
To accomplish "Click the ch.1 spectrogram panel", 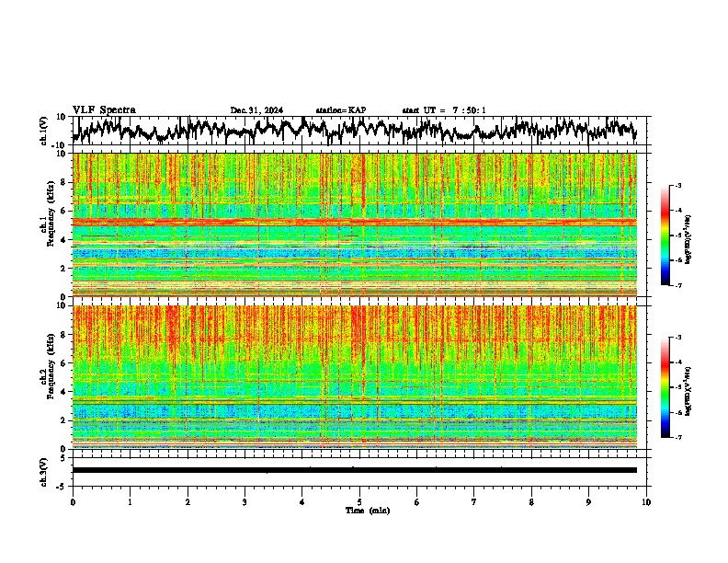I will (x=355, y=224).
